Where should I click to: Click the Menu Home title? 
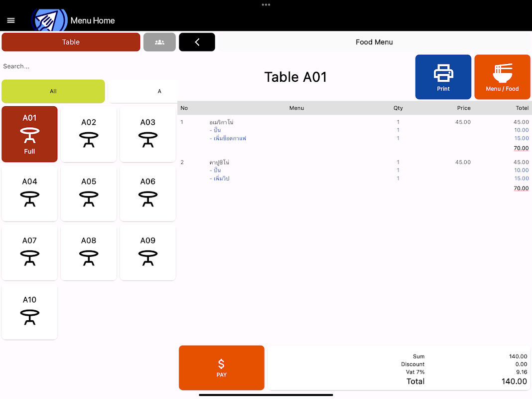(x=93, y=20)
